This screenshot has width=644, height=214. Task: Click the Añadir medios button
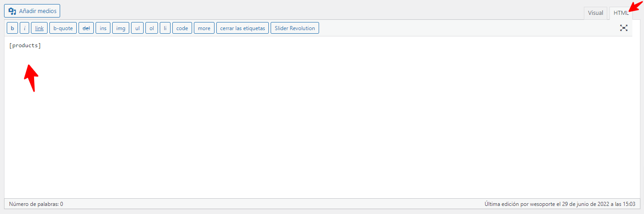point(32,11)
